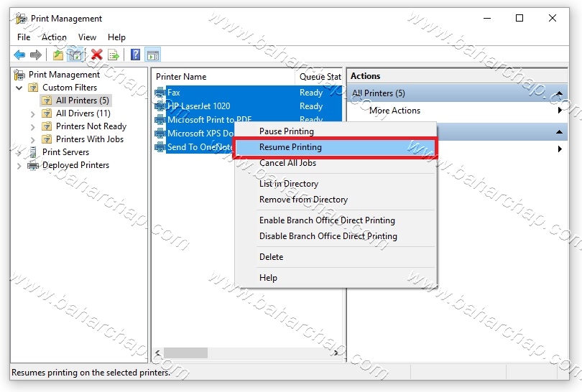This screenshot has width=582, height=392.
Task: Click the Microsoft XPS printer icon
Action: [160, 133]
